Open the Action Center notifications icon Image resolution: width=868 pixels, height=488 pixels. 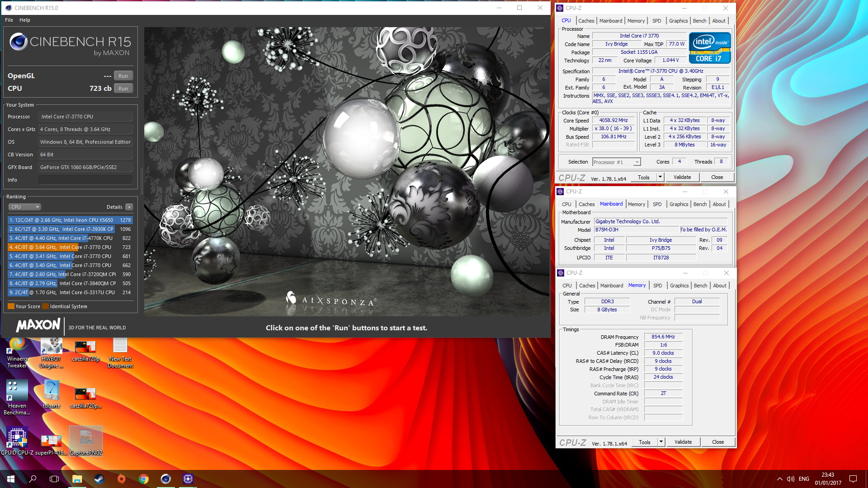coord(853,479)
